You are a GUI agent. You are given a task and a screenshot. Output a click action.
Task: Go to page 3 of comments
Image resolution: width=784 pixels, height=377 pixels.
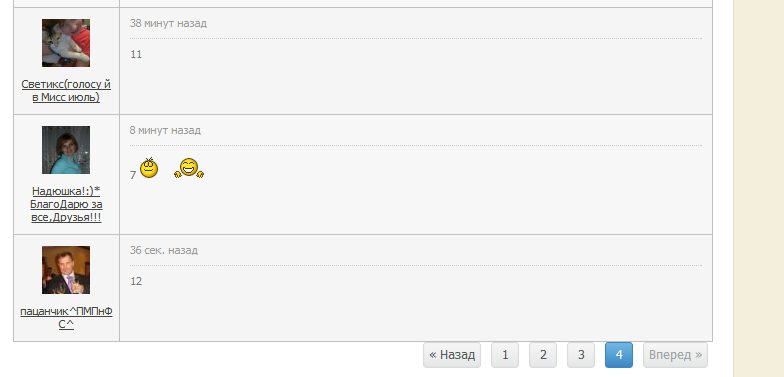click(581, 355)
